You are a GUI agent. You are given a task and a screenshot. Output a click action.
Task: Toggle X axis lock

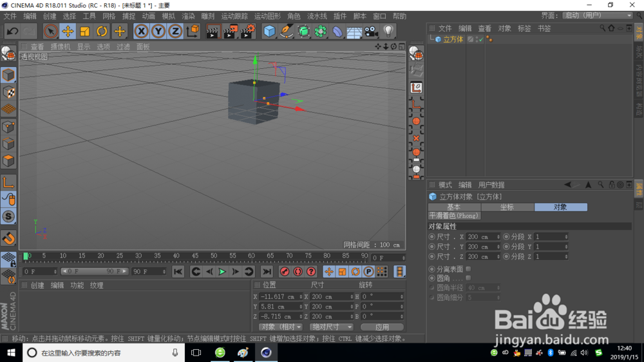pos(141,31)
